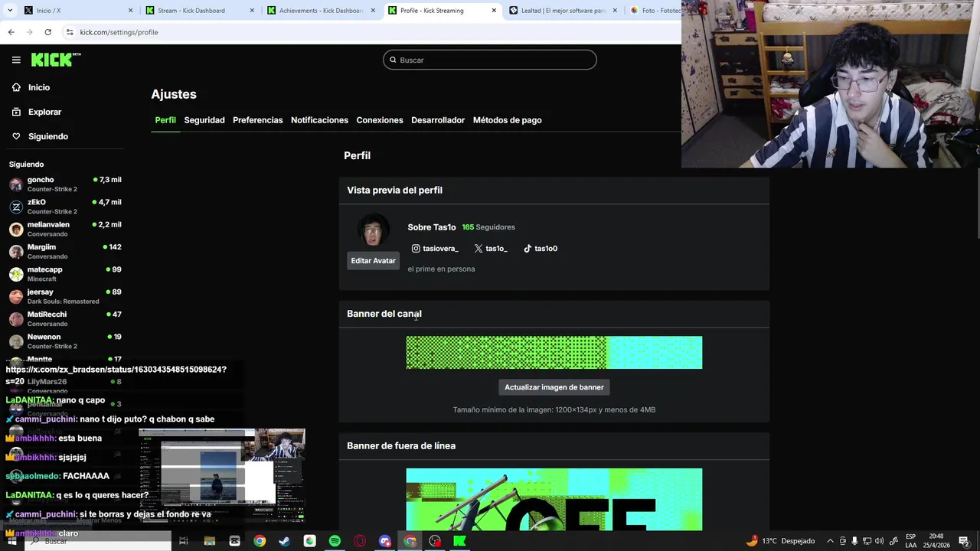Viewport: 980px width, 551px height.
Task: Click the Buscar search field
Action: coord(490,60)
